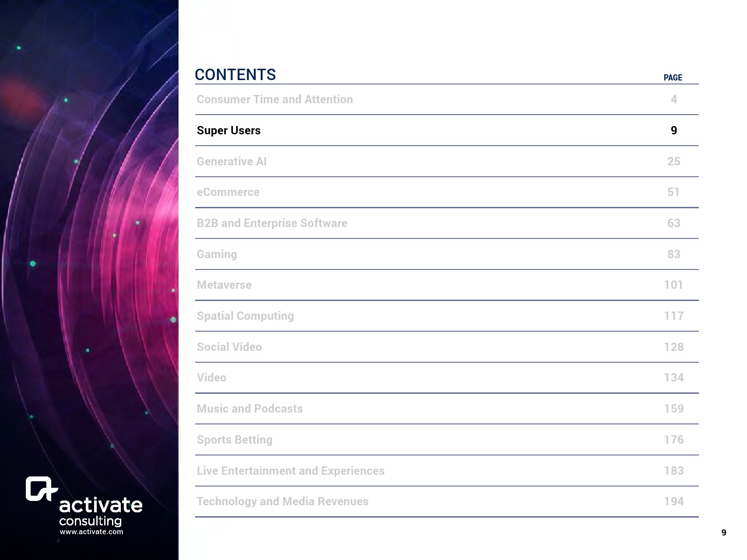Click page number 101 next to Metaverse
The image size is (747, 560).
coord(673,285)
